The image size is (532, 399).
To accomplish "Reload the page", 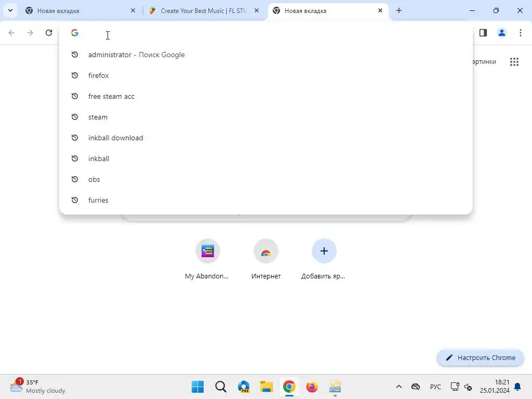I will (49, 33).
